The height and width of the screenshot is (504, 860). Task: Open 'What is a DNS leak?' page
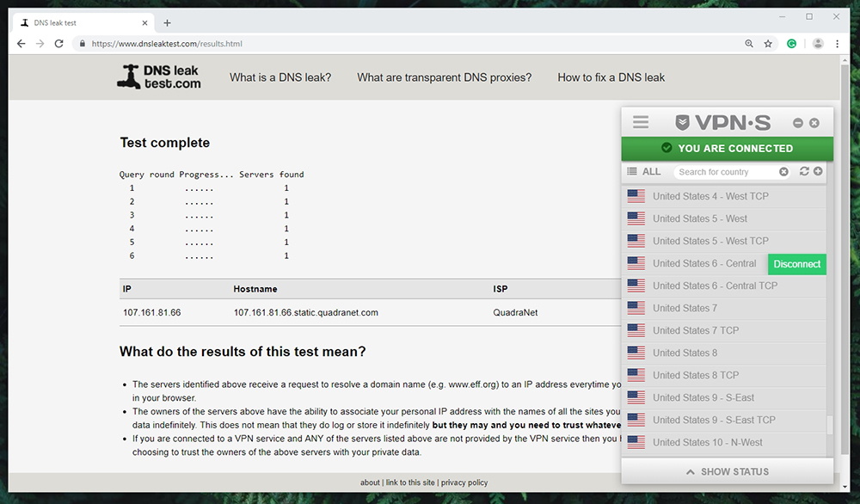click(x=280, y=77)
